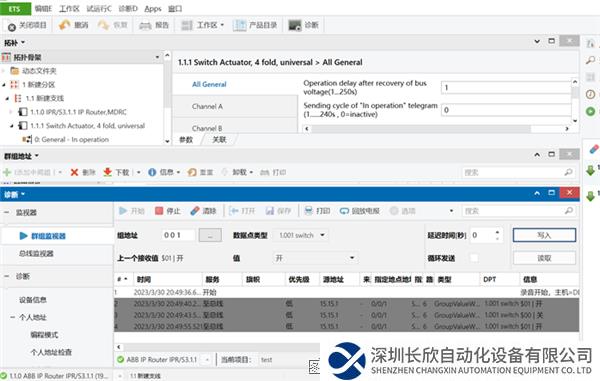The height and width of the screenshot is (381, 600).
Task: Select the 动态文件夹 folder in the tree
Action: (x=39, y=71)
